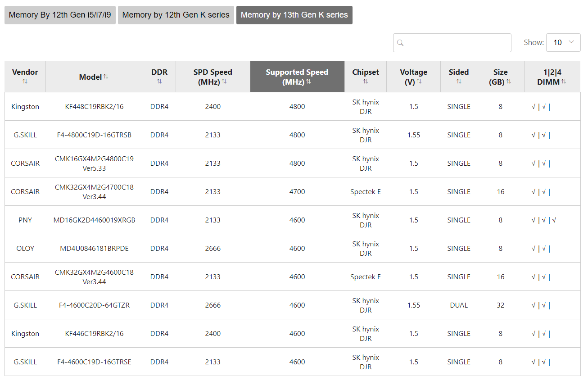Click the G.SKILL F4-4600C20D-64GTZR row model

click(94, 305)
